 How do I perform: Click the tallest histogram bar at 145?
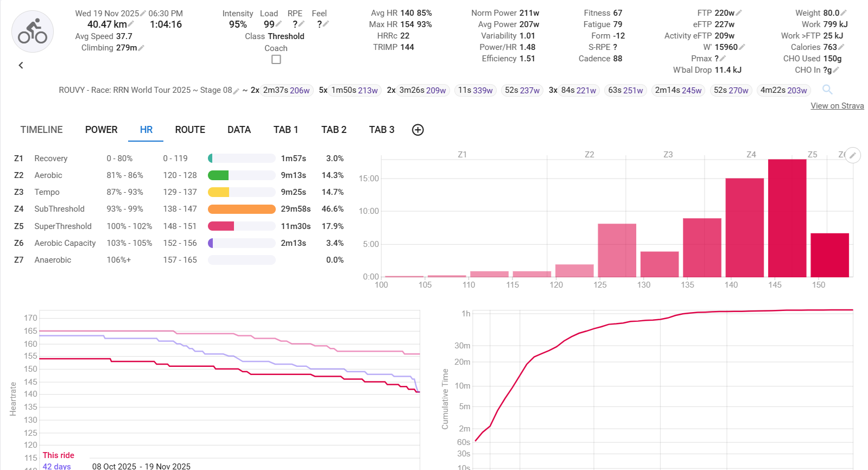(x=787, y=217)
